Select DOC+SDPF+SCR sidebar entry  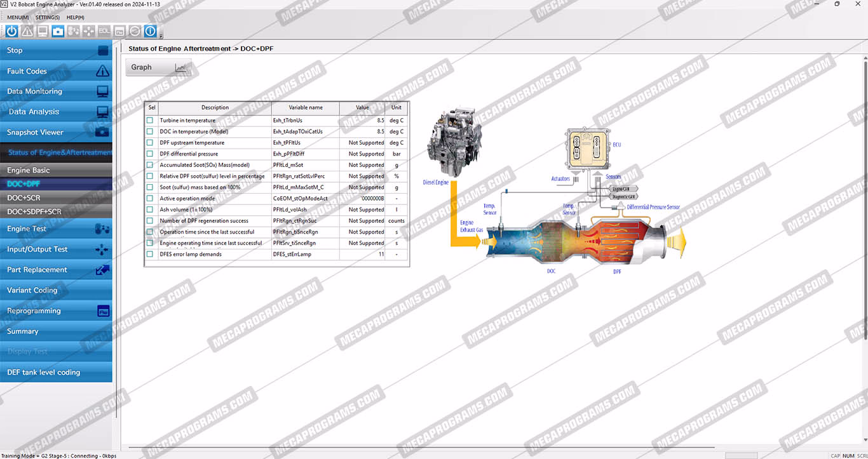56,211
